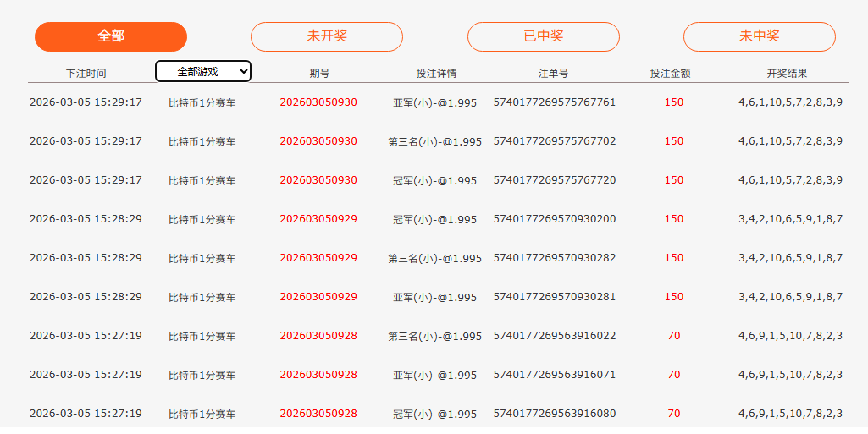
Task: Click the 150 amount for order 5740177269575767702
Action: (x=674, y=141)
